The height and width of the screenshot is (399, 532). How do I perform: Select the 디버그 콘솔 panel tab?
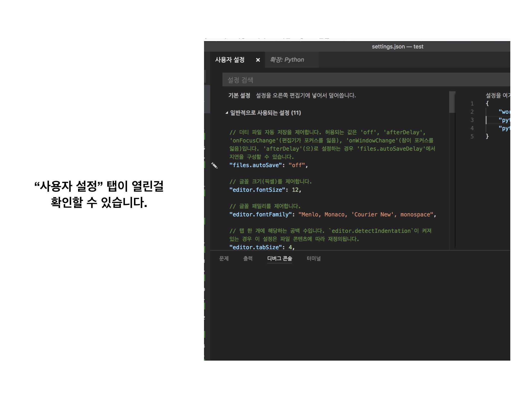point(279,259)
